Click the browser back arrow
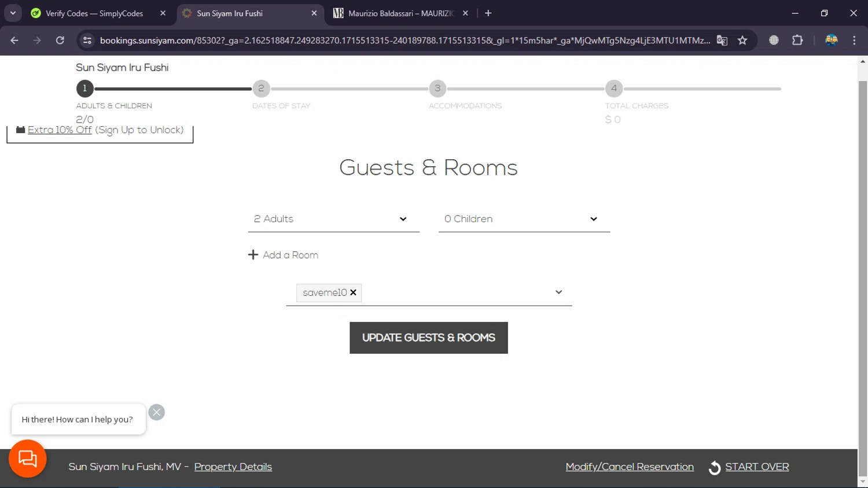 14,41
